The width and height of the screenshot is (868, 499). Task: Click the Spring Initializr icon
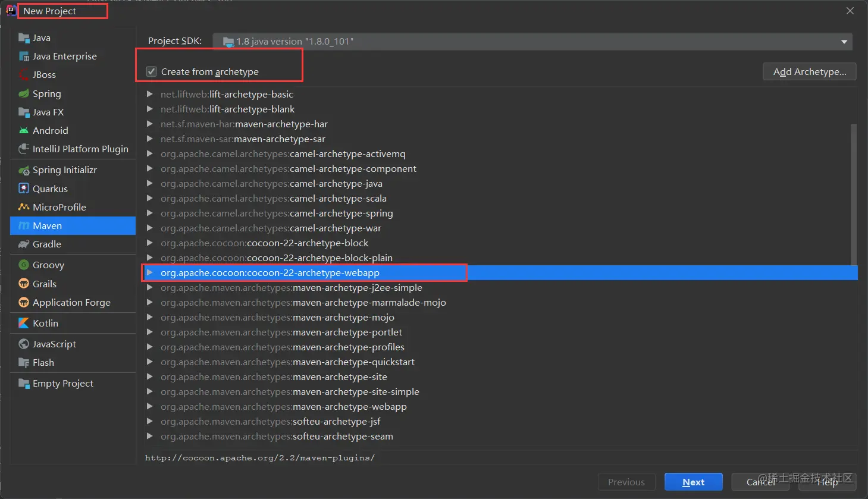[x=24, y=170]
